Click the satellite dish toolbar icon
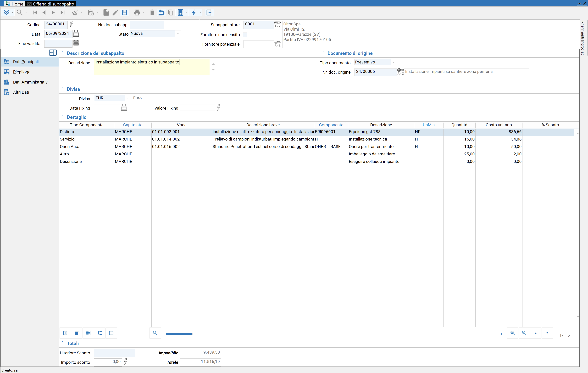This screenshot has height=373, width=588. 75,12
